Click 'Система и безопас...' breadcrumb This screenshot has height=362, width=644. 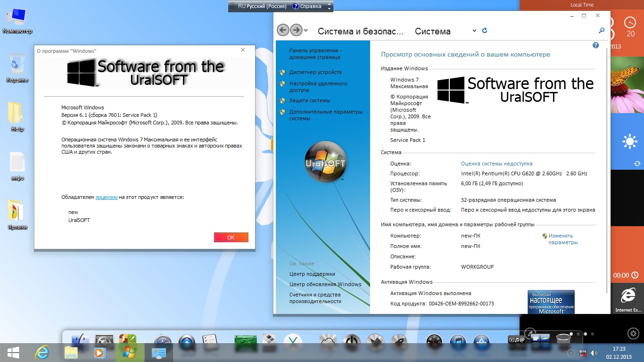(x=361, y=32)
